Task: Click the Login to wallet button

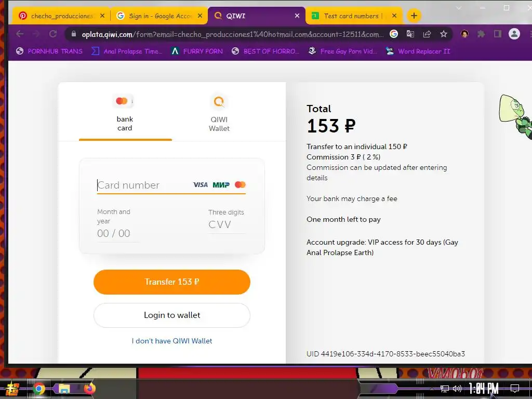Action: click(x=171, y=315)
